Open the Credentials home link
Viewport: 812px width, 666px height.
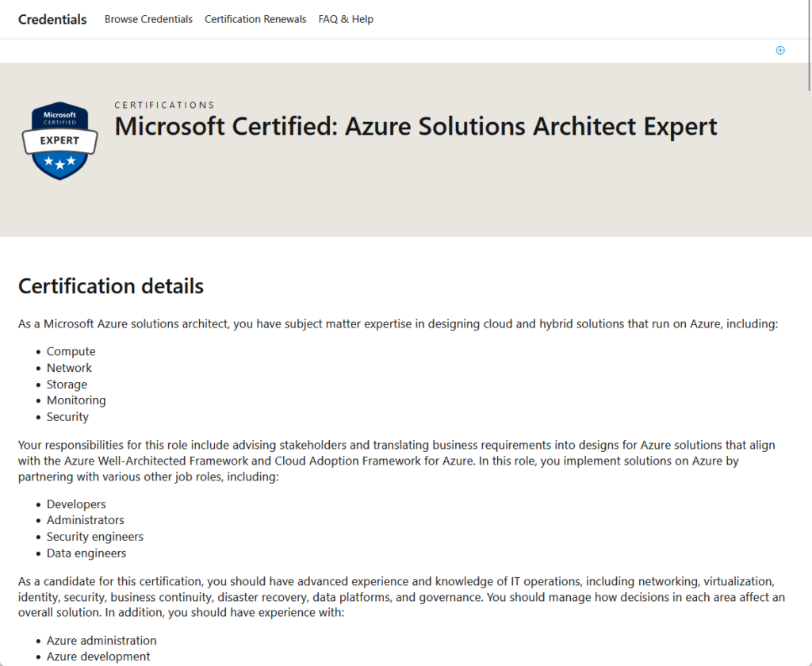pyautogui.click(x=52, y=19)
